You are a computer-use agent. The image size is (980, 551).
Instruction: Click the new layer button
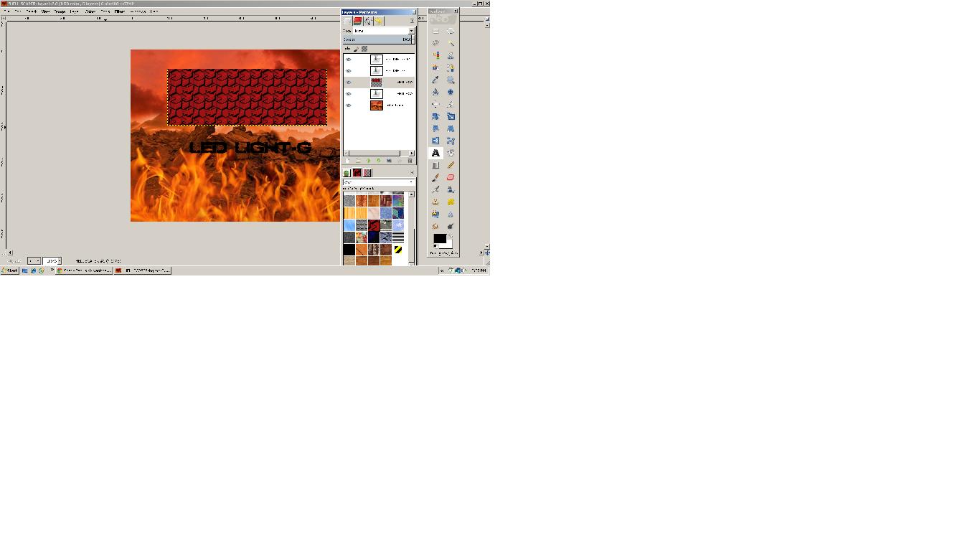[347, 161]
